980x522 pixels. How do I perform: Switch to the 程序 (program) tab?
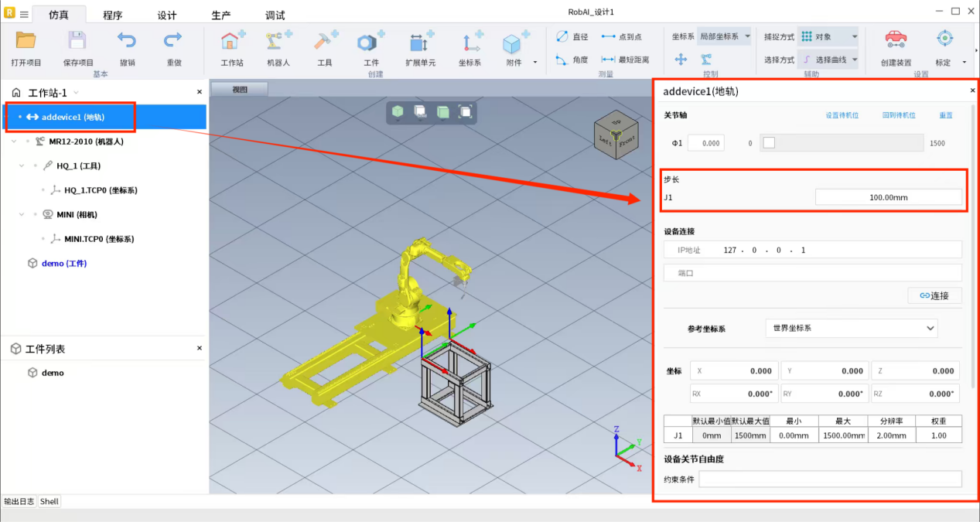click(112, 15)
